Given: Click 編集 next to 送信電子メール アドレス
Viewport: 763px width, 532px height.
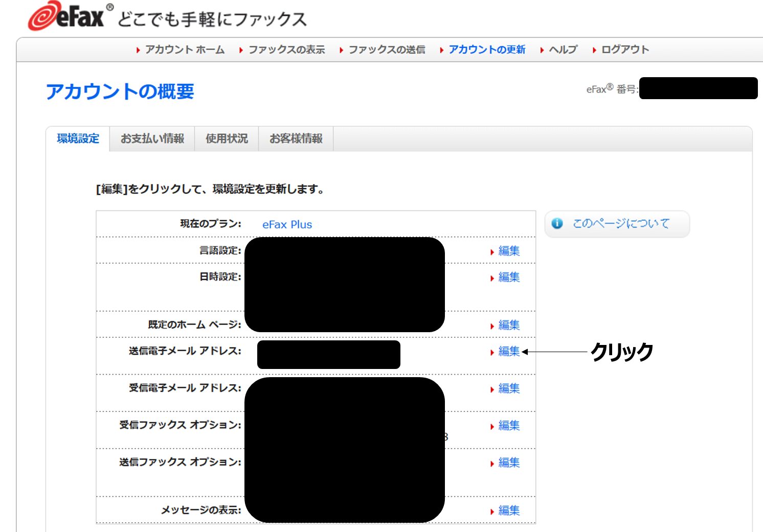Looking at the screenshot, I should pos(509,352).
